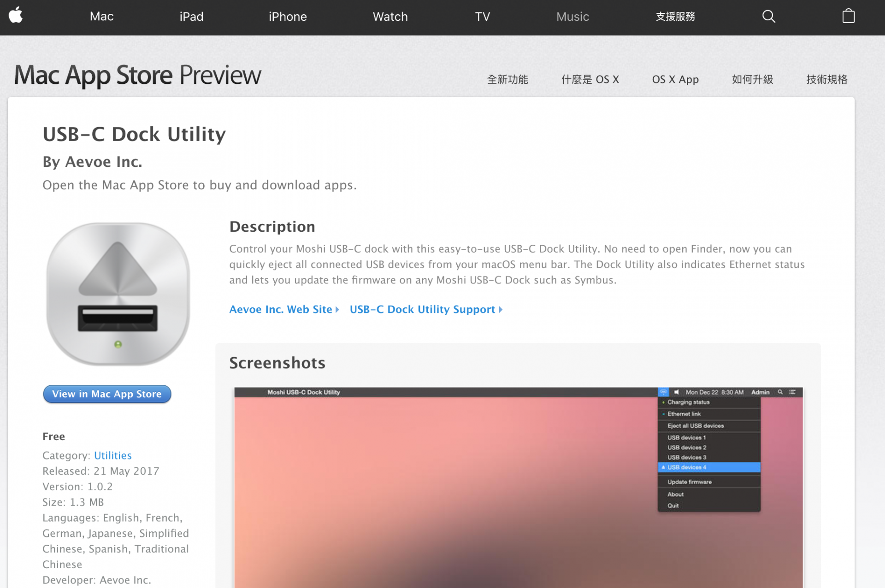Open the Music navigation item
Screen dimensions: 885x588
(x=572, y=17)
